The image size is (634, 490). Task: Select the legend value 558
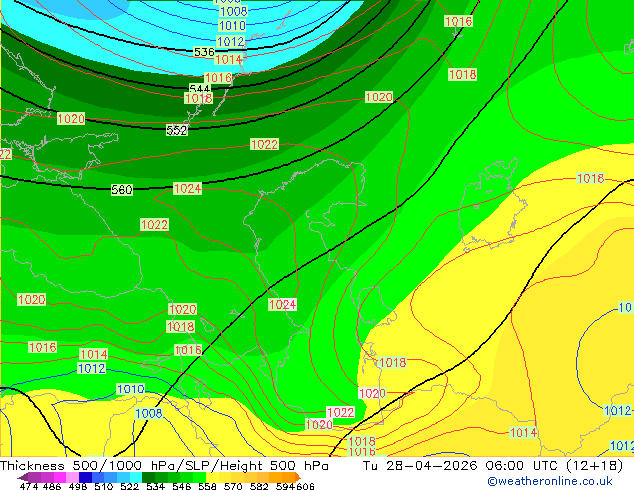click(207, 486)
